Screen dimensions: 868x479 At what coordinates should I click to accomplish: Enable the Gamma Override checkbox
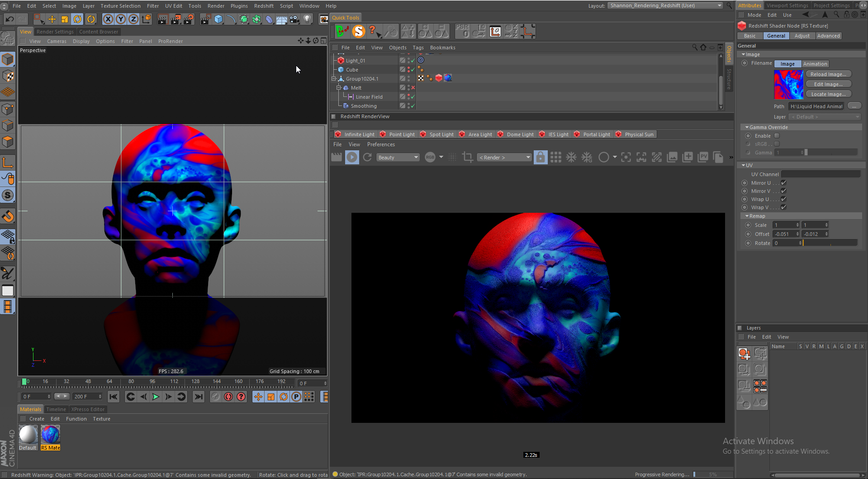[777, 136]
